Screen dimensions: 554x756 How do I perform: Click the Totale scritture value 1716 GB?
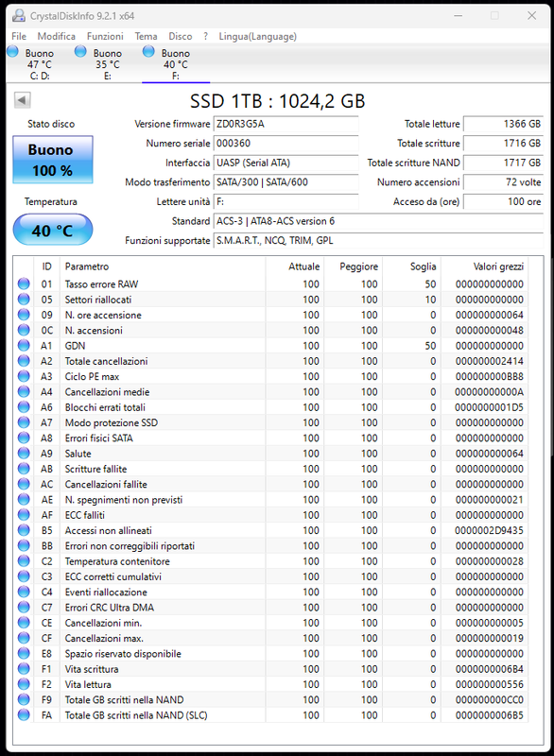(x=503, y=144)
